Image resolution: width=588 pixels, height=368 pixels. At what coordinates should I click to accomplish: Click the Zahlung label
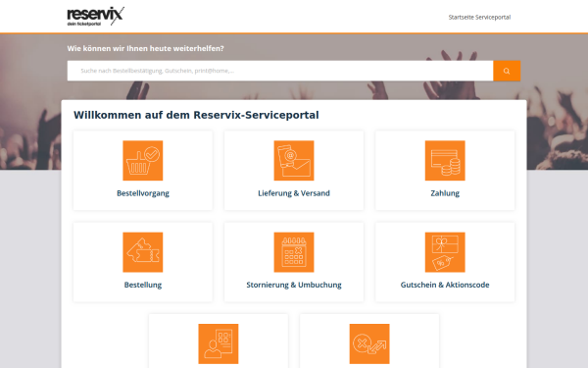(445, 193)
